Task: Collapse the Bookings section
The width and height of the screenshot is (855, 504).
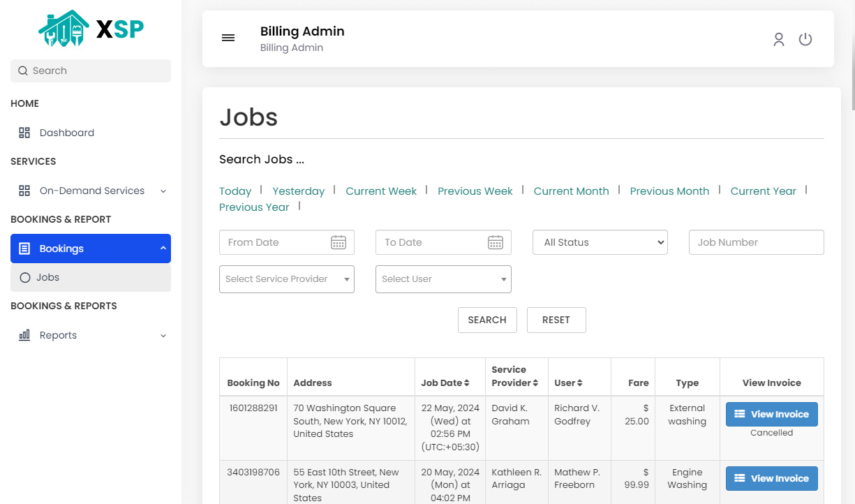Action: pos(163,248)
